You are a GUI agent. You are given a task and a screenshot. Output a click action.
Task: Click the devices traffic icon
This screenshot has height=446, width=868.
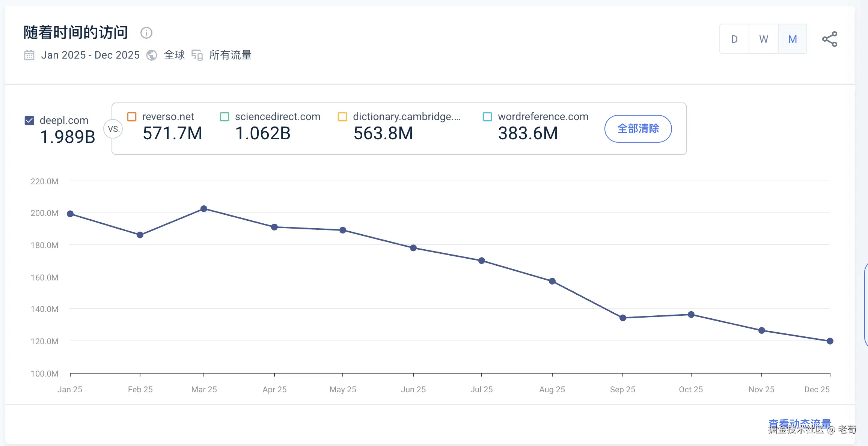click(197, 55)
